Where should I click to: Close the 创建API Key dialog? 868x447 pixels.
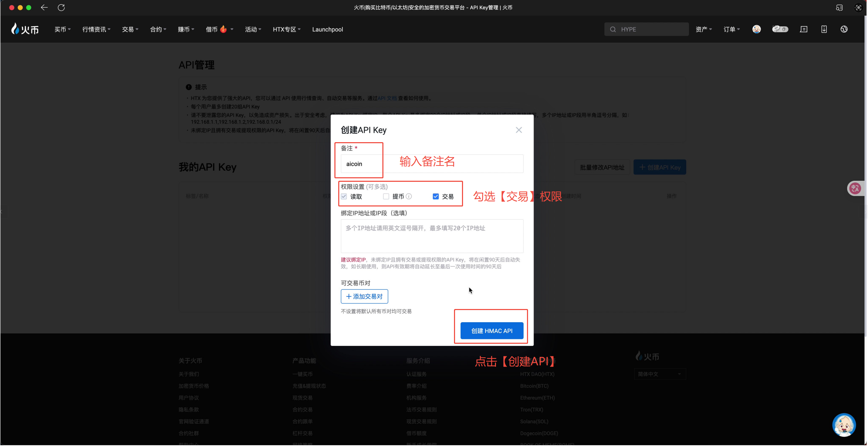(519, 130)
